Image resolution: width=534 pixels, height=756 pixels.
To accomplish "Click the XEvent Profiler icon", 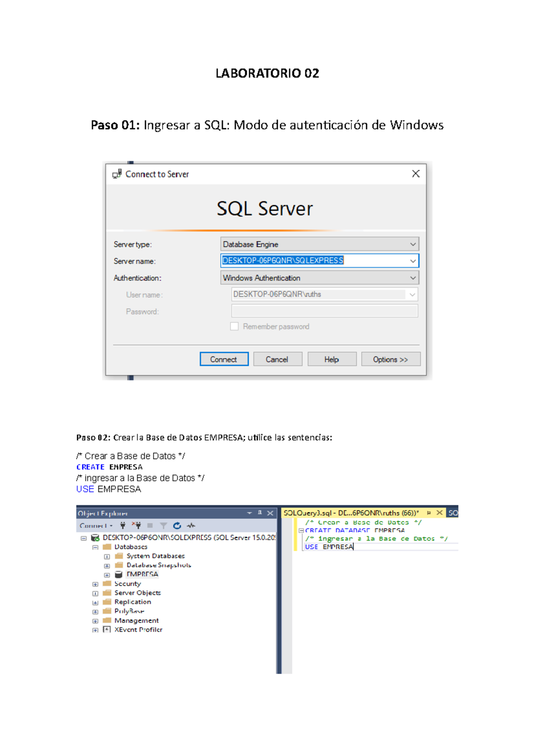I will (x=106, y=630).
